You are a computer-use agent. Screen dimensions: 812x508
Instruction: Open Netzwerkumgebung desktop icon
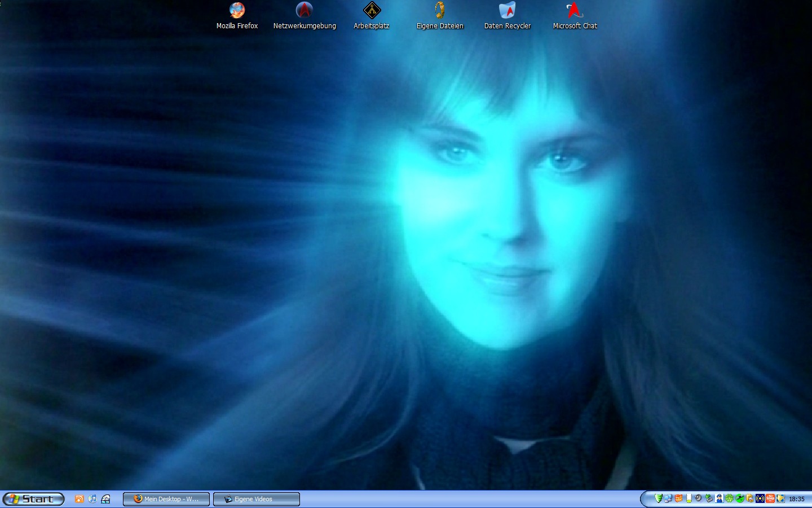pos(304,11)
